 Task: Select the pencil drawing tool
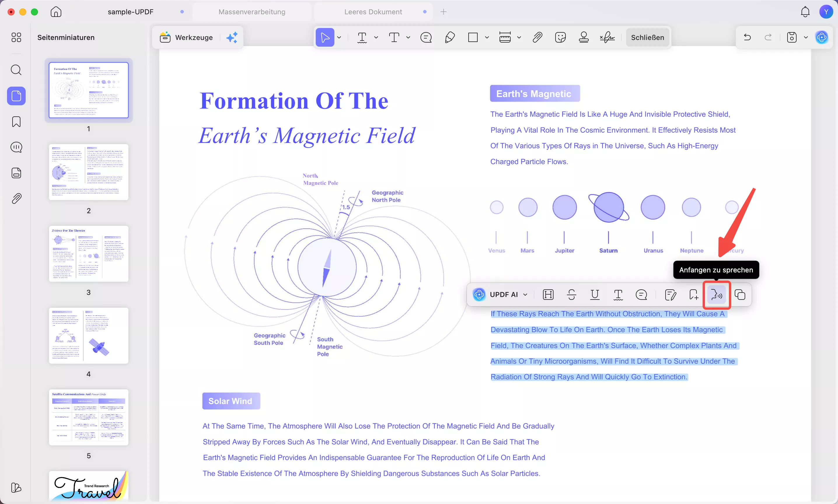449,37
